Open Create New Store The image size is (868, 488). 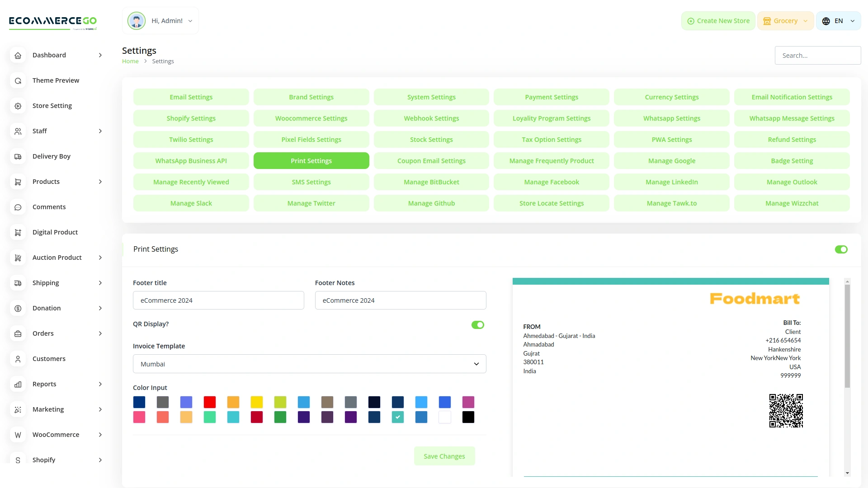718,20
